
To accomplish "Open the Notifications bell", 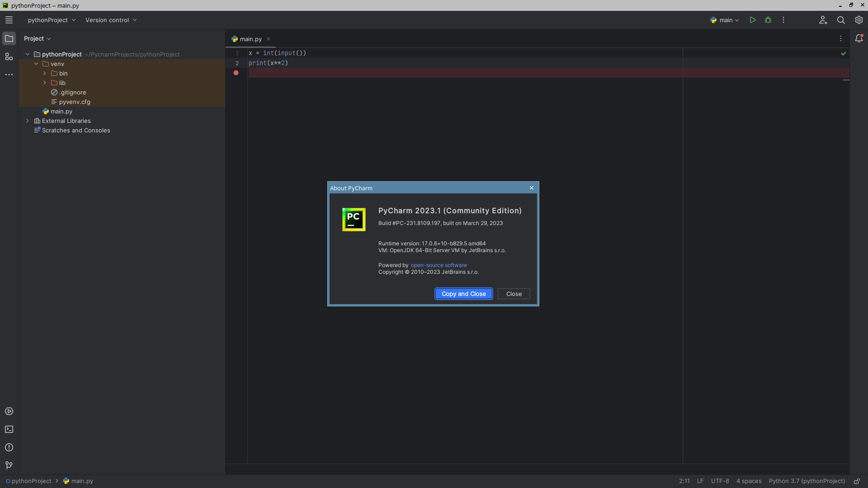I will point(859,38).
